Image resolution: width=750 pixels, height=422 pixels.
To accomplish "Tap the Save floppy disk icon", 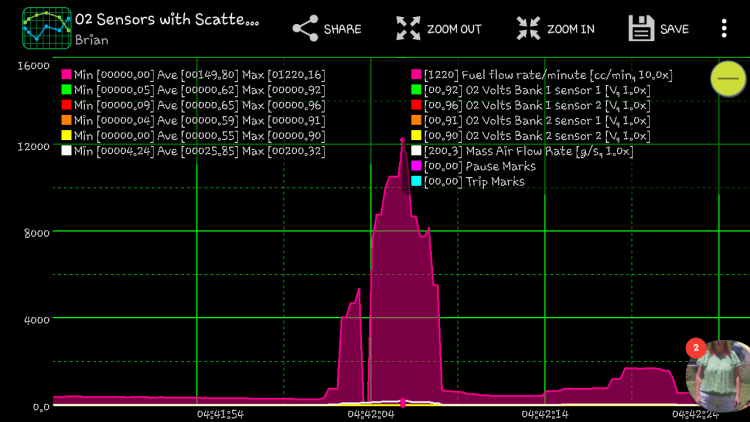I will pyautogui.click(x=641, y=28).
